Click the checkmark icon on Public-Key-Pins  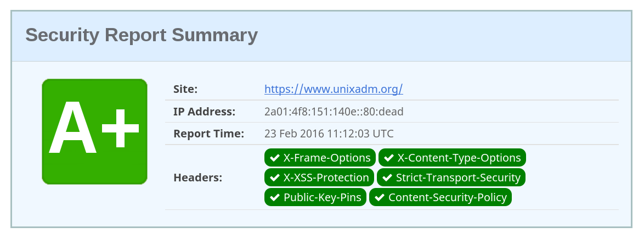point(274,198)
